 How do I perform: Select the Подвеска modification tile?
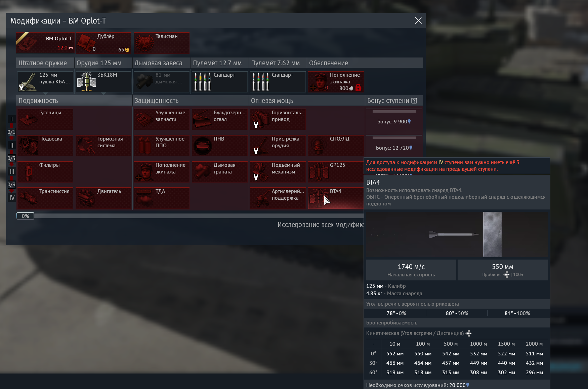coord(45,145)
